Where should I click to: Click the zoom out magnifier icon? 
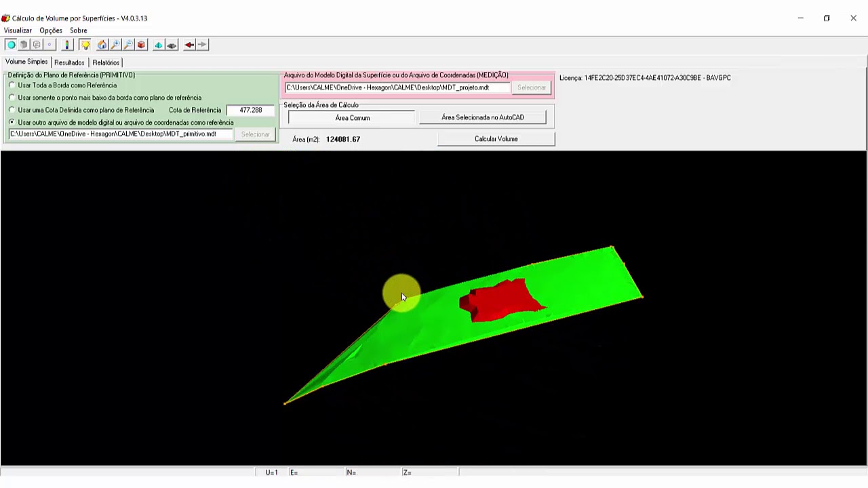pos(128,45)
